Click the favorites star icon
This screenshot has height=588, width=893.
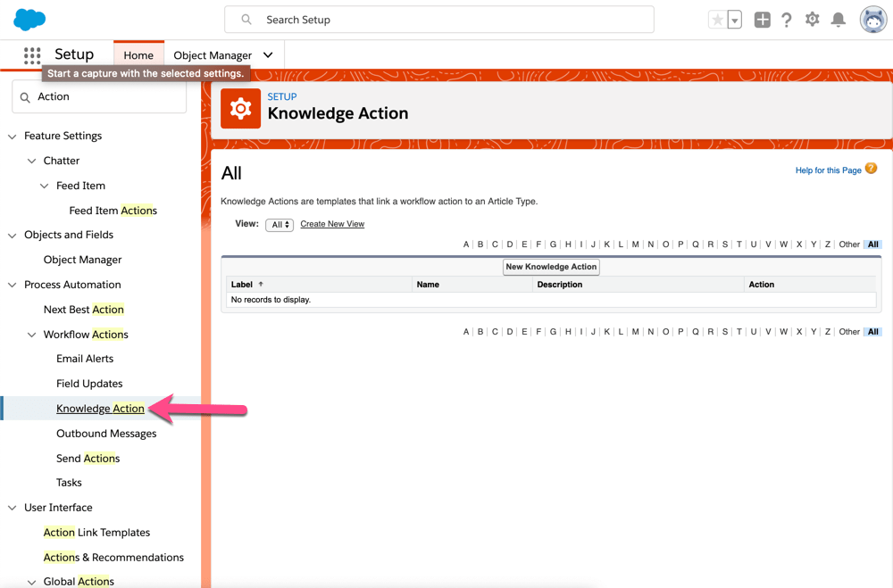[718, 20]
